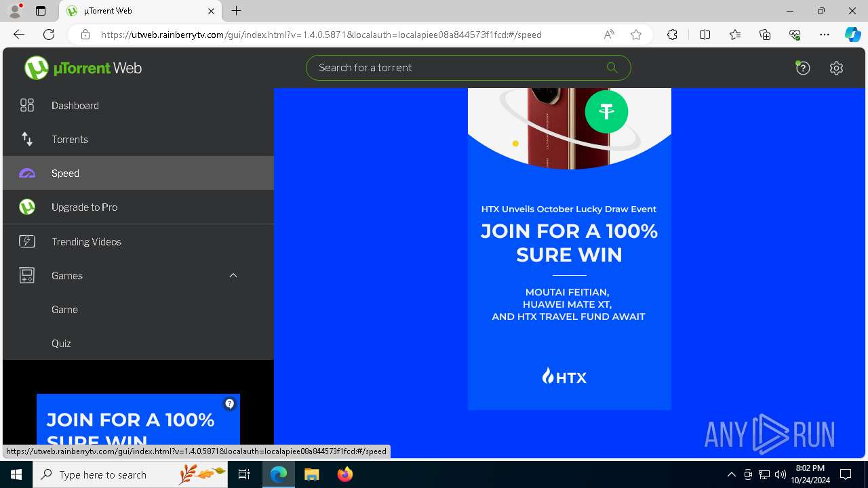Activate the Read aloud icon
Image resolution: width=868 pixels, height=488 pixels.
pyautogui.click(x=609, y=35)
